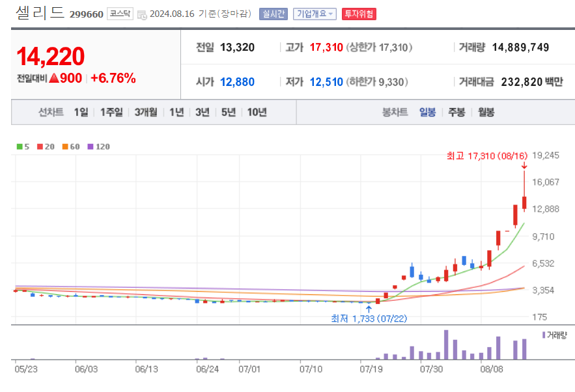Click the 시가 value 12,880
Screen dimensions: 575x392
pos(237,82)
